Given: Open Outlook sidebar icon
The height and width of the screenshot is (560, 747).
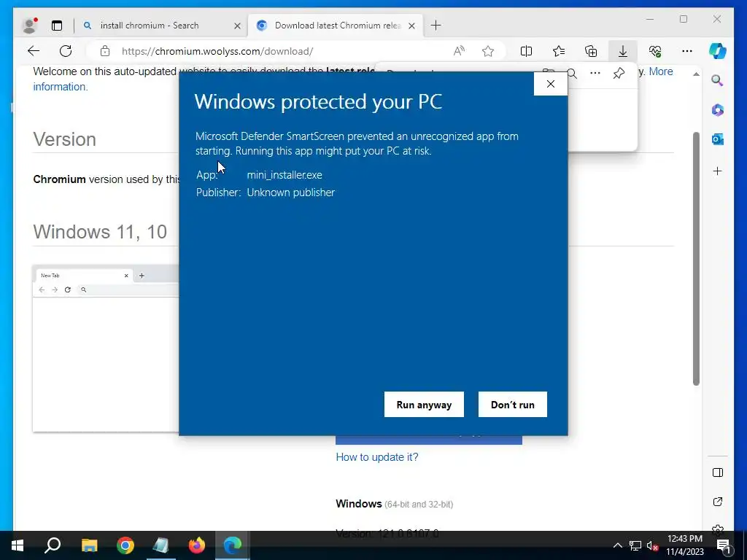Looking at the screenshot, I should (x=718, y=139).
